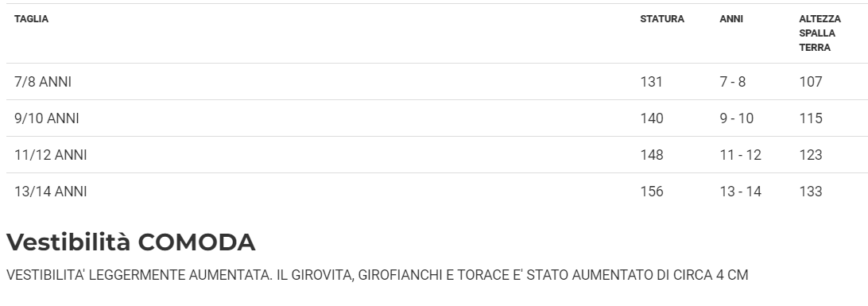The width and height of the screenshot is (868, 306).
Task: Click age range 11 - 12 cell
Action: coord(740,155)
